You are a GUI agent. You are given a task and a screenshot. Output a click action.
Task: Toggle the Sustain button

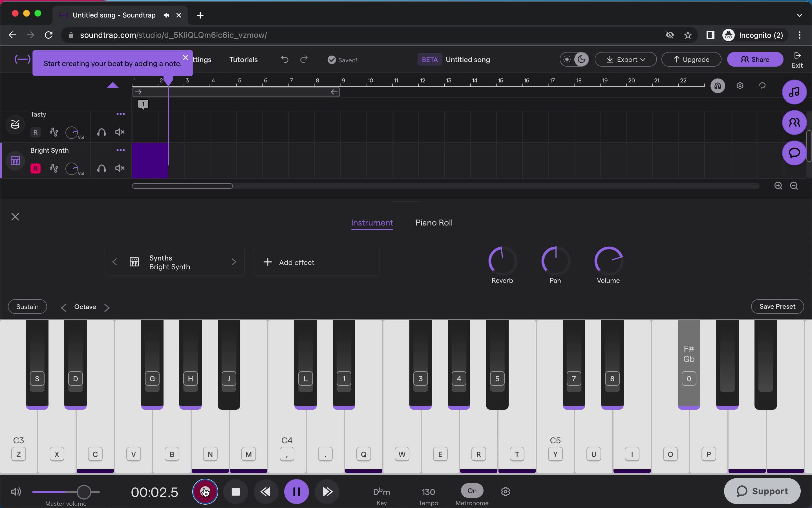click(28, 306)
